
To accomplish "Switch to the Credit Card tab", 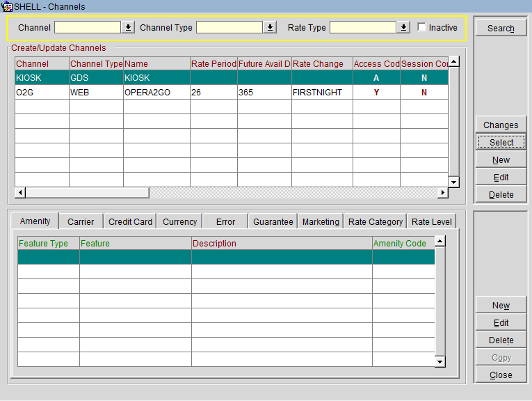I will pyautogui.click(x=130, y=222).
